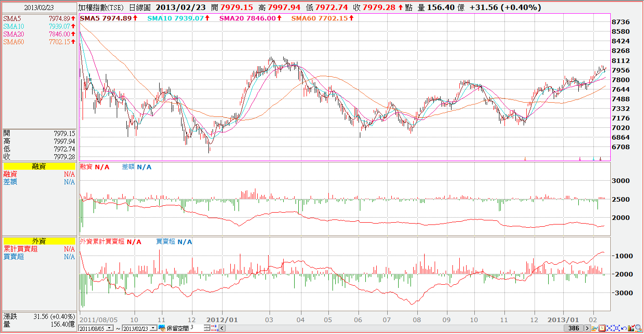This screenshot has width=644, height=334.
Task: Open the indicator overlay icon right of 386
Action: click(x=595, y=328)
